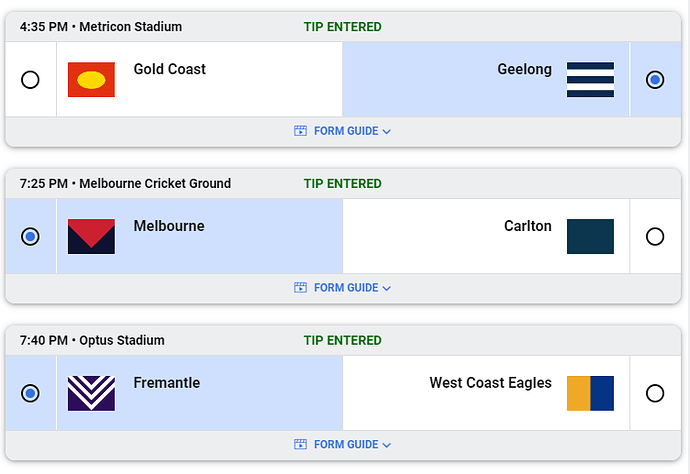Select the Fremantle radio button
Image resolution: width=690 pixels, height=474 pixels.
pyautogui.click(x=30, y=393)
